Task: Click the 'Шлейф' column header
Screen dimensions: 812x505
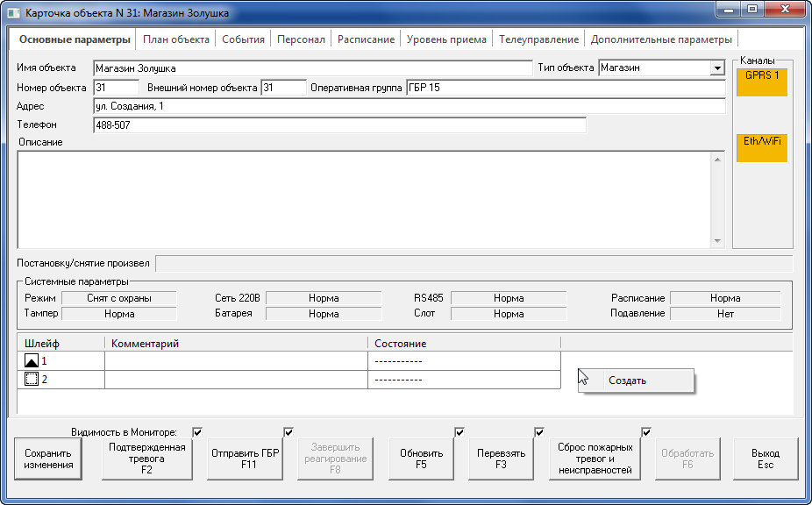Action: (x=61, y=344)
